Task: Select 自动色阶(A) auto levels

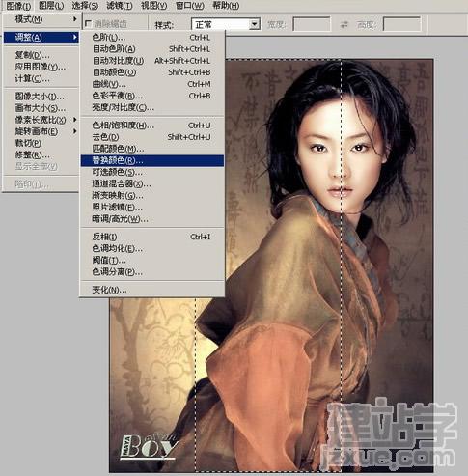Action: 152,49
